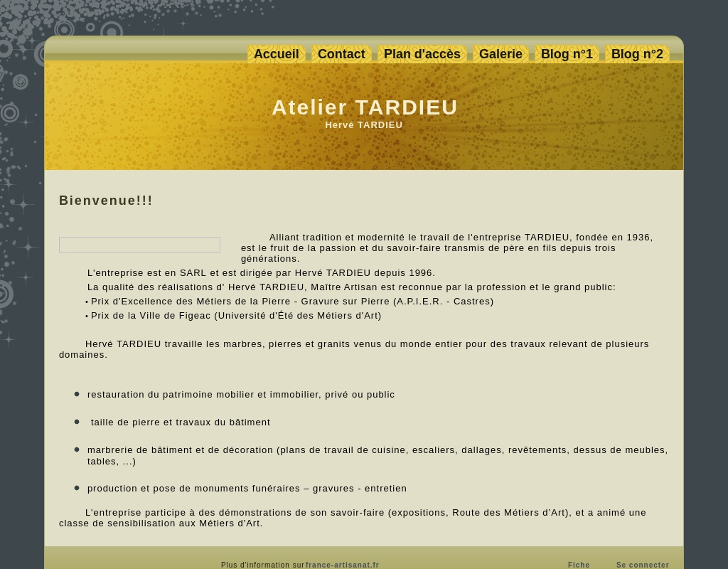Click the Se connecter link
This screenshot has width=728, height=569.
[643, 565]
